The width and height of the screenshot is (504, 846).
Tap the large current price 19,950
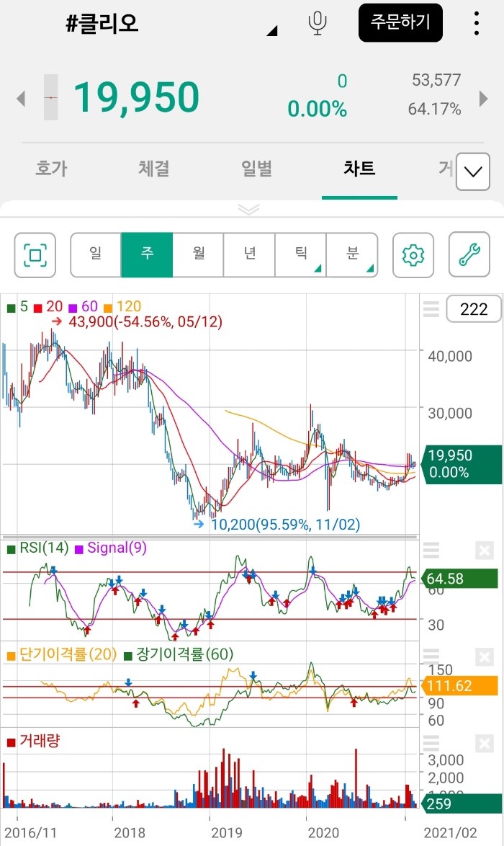(136, 98)
